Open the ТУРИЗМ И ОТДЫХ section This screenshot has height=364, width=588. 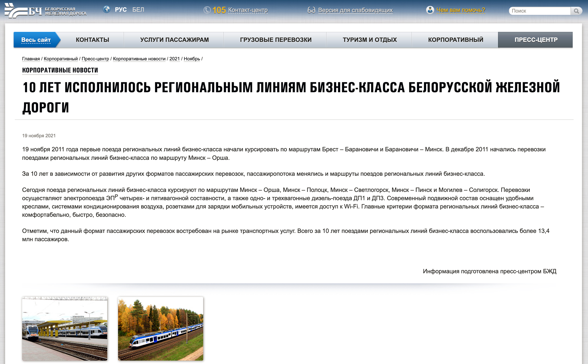(370, 40)
